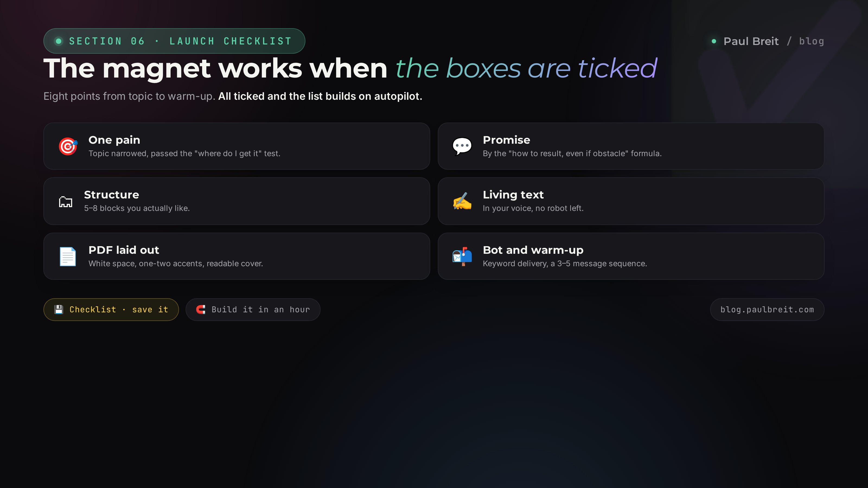
Task: Click the card index dividers icon beside Structure
Action: (65, 201)
